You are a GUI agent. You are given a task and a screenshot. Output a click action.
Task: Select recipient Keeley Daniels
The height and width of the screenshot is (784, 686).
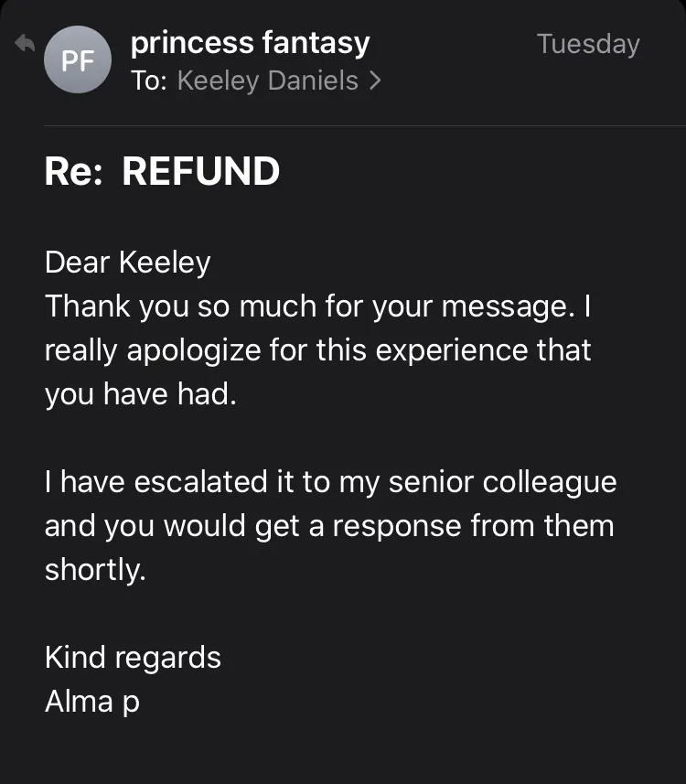pos(267,81)
